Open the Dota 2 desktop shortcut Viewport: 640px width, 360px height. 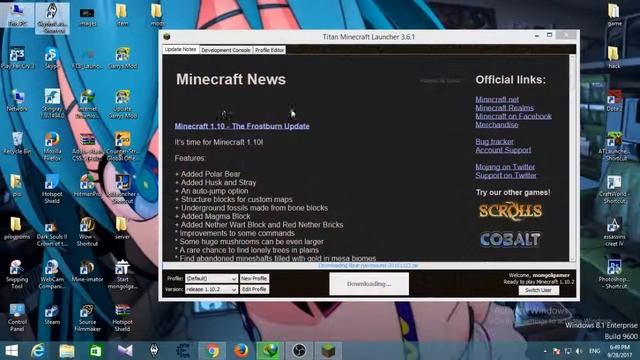(x=614, y=100)
